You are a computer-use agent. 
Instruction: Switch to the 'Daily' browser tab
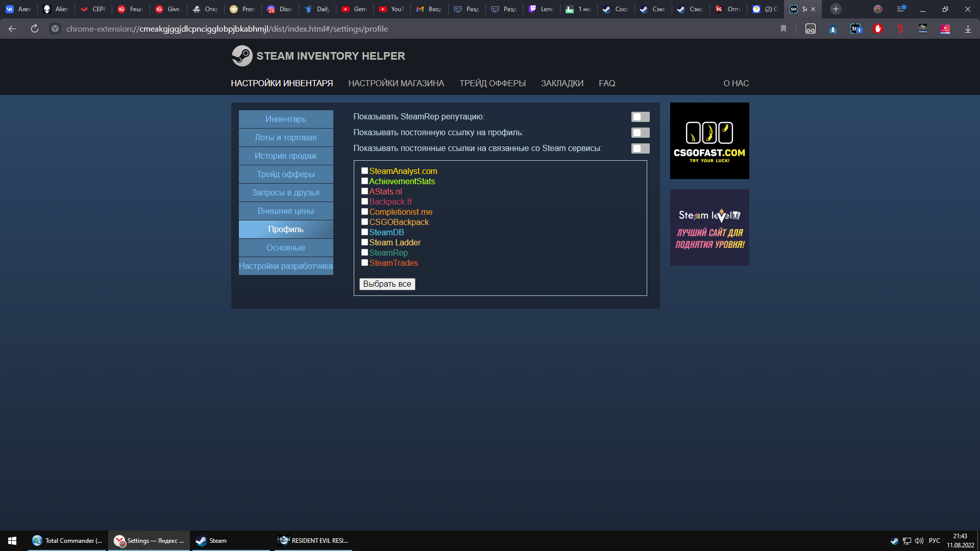(x=317, y=9)
